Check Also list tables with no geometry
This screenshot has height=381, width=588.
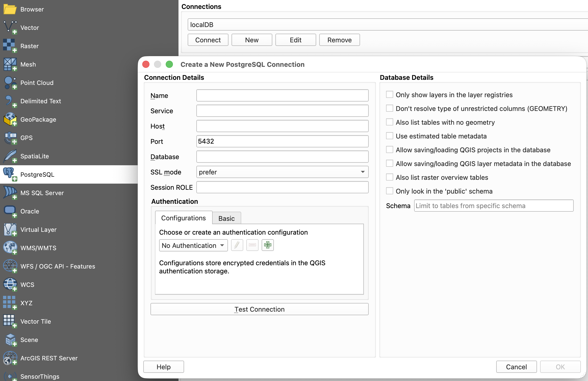click(x=389, y=122)
